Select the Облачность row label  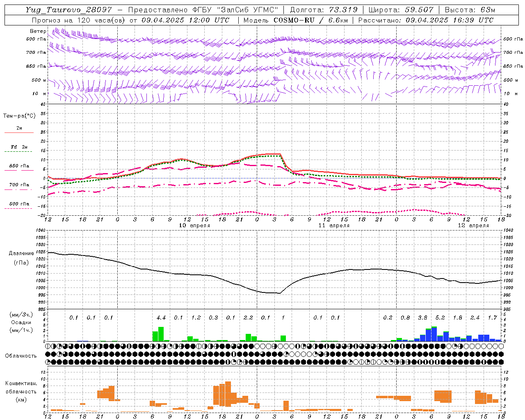point(21,356)
